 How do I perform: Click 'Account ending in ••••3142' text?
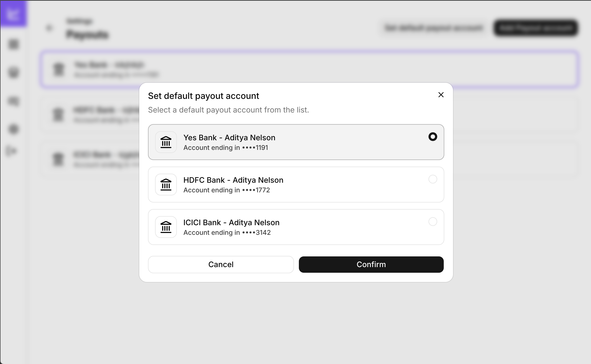coord(227,233)
